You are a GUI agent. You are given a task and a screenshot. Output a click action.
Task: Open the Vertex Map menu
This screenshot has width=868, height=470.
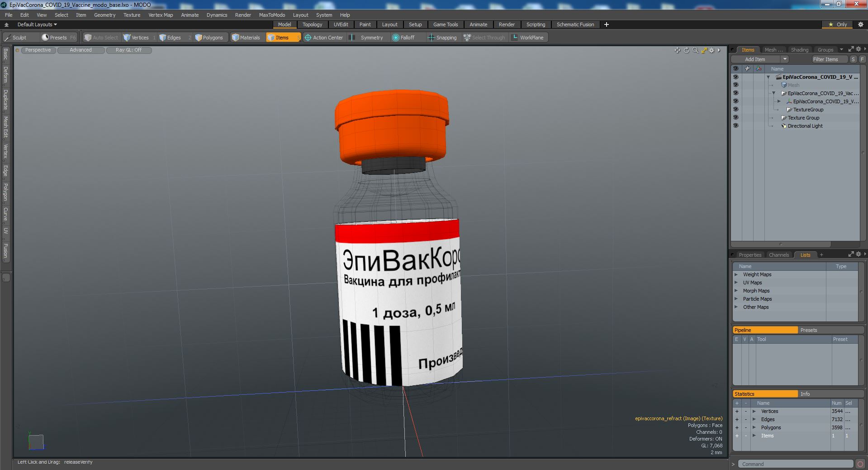(161, 15)
